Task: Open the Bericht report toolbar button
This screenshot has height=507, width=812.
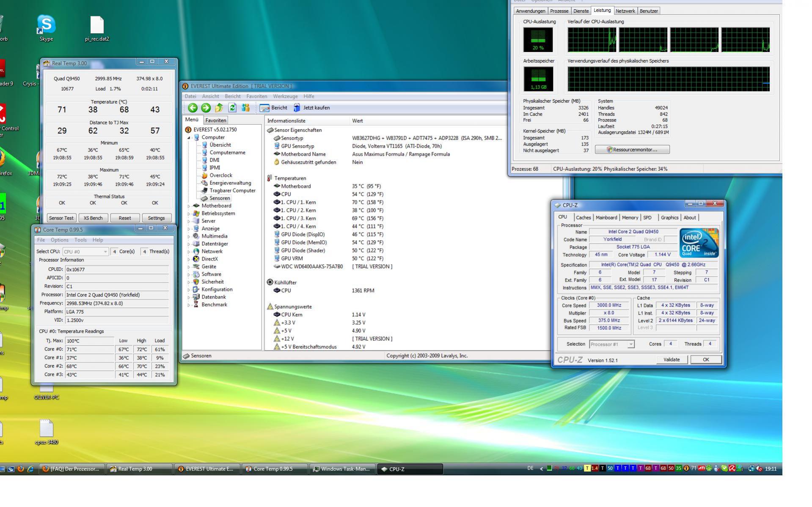Action: pyautogui.click(x=273, y=108)
